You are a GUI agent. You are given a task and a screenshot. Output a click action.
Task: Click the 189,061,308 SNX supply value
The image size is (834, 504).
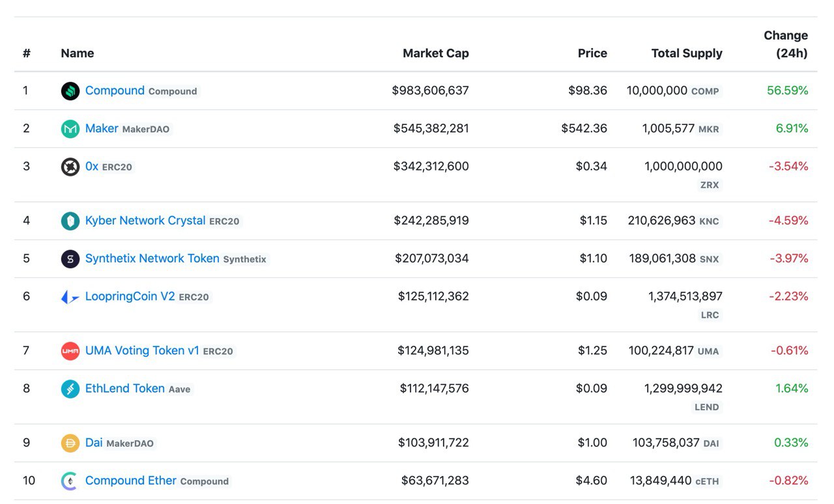click(x=675, y=258)
